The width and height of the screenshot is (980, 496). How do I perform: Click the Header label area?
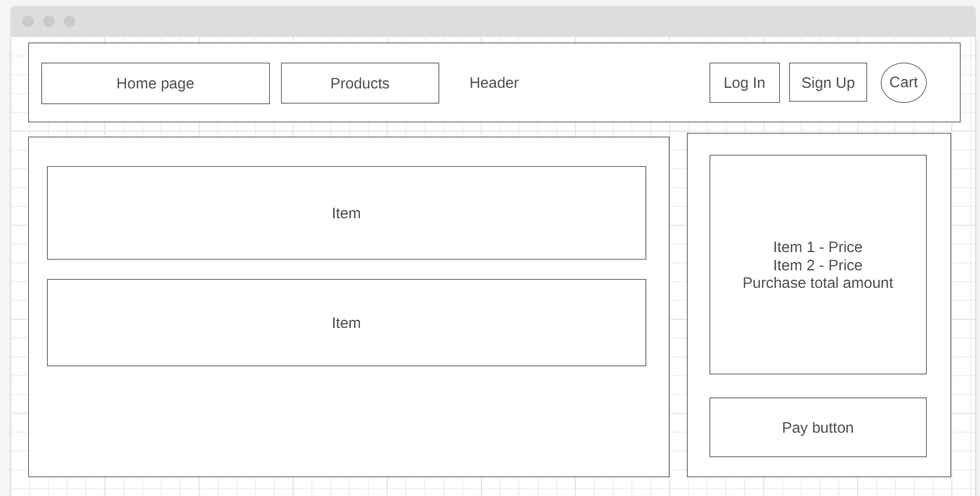[x=494, y=83]
